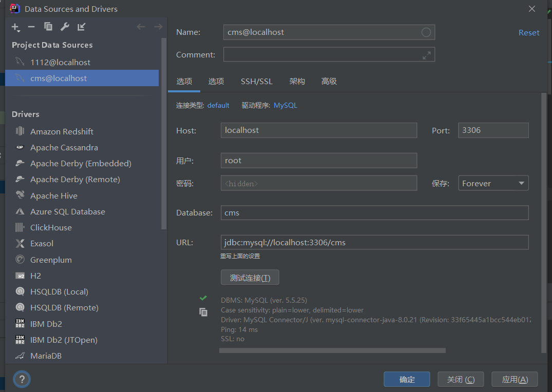Open the Forever save password dropdown
The height and width of the screenshot is (392, 552).
pyautogui.click(x=493, y=183)
